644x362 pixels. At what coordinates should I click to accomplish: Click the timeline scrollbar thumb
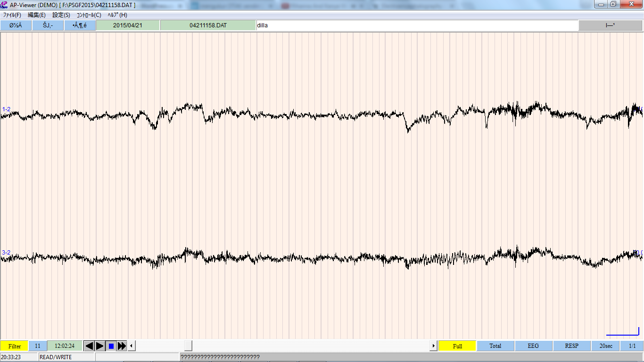[188, 346]
